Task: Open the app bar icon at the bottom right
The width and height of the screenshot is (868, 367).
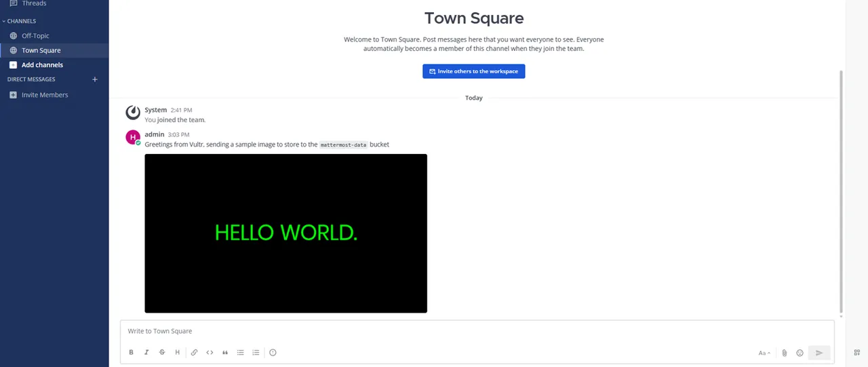Action: 857,353
